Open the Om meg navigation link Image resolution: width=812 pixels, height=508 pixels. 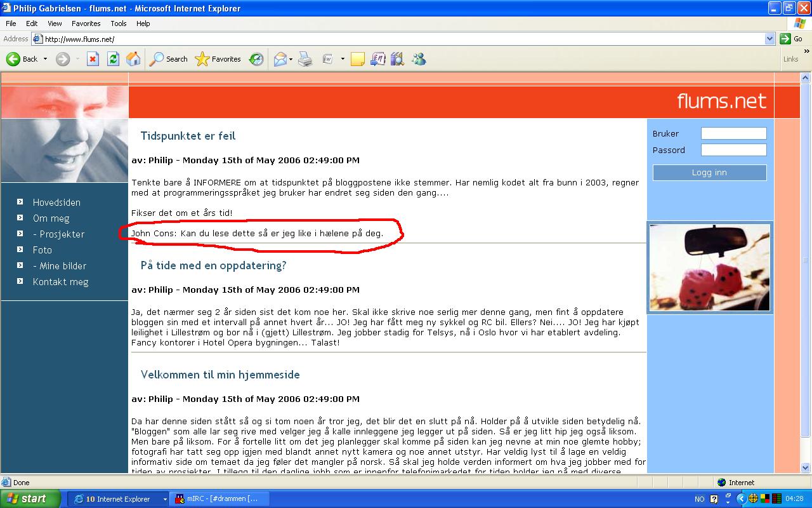51,218
